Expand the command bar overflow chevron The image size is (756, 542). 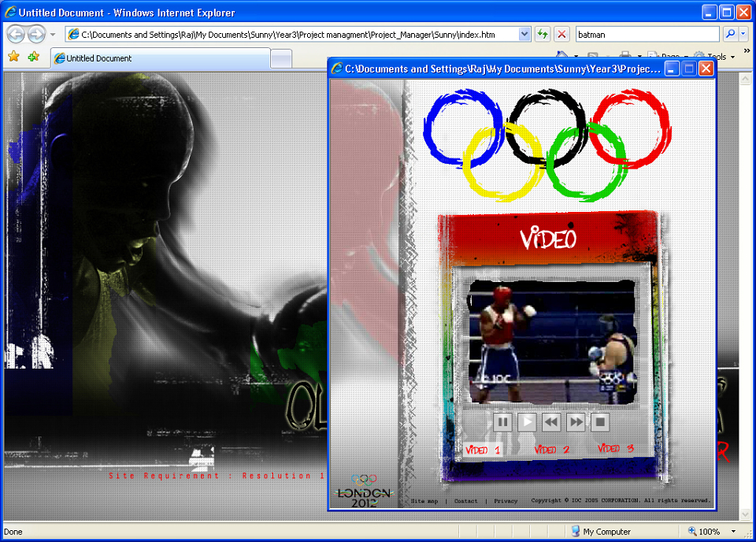click(747, 50)
